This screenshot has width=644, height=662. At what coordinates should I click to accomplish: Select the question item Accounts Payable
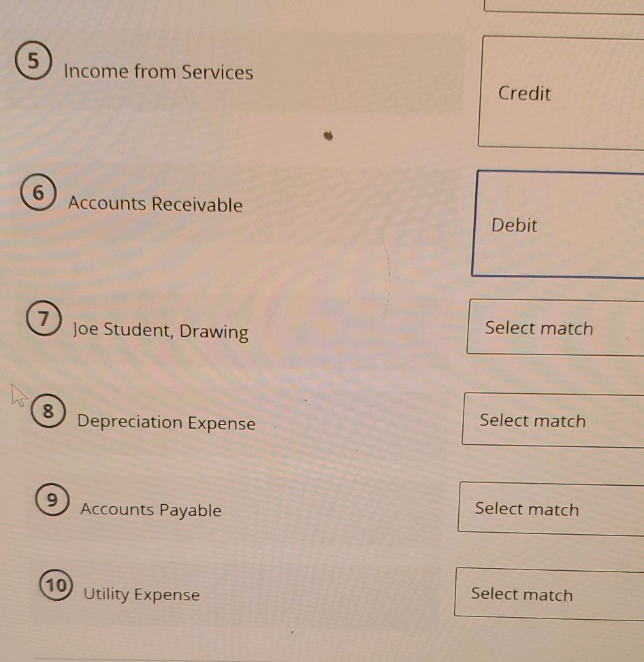click(x=150, y=510)
